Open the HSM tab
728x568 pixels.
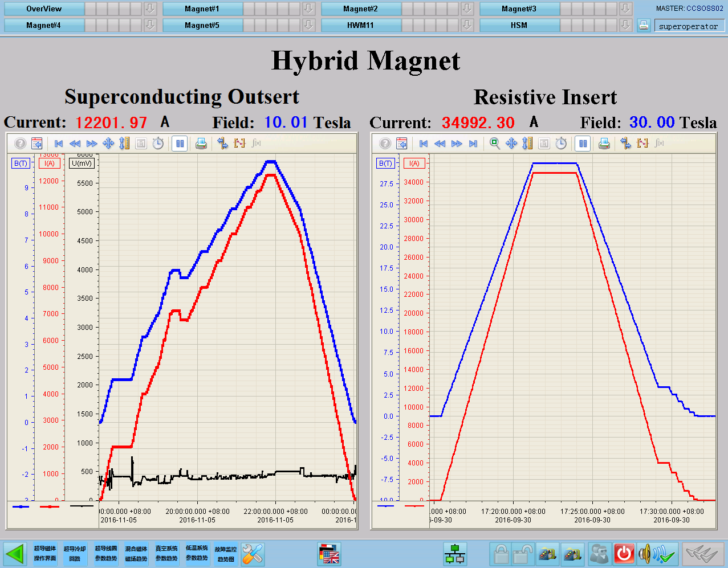click(x=519, y=25)
